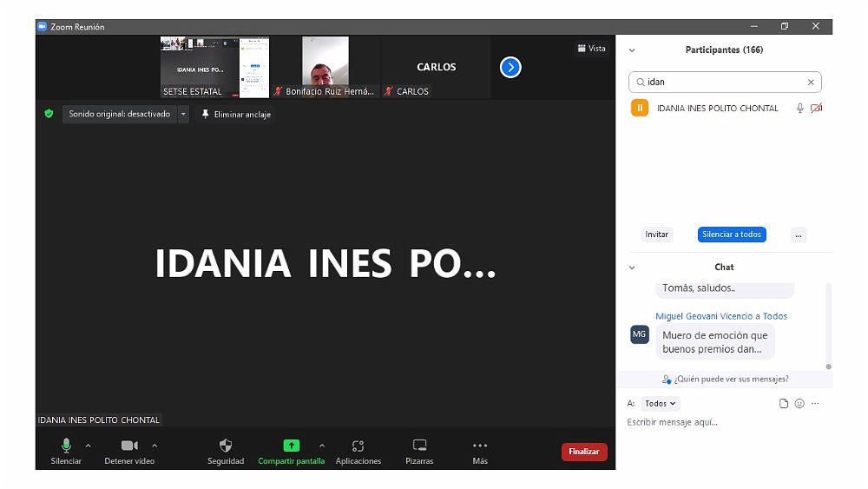Open Aplicaciones from the meeting toolbar
Viewport: 868px width, 489px height.
point(358,446)
